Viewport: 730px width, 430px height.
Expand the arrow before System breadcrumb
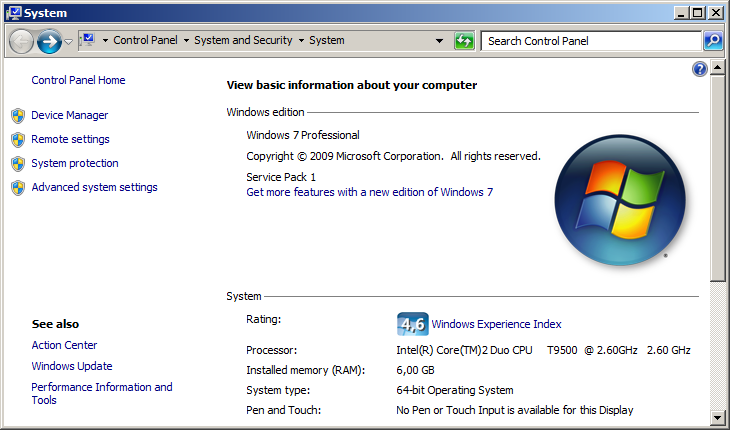click(301, 40)
